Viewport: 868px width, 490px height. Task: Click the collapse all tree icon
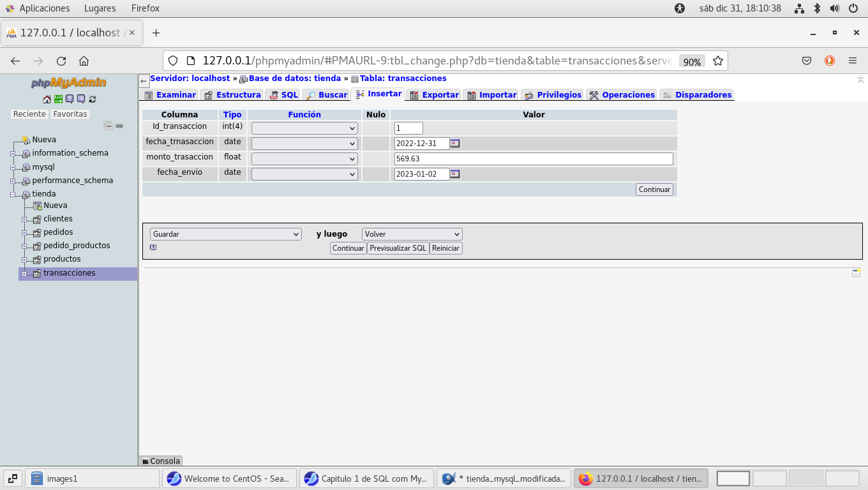pos(108,126)
